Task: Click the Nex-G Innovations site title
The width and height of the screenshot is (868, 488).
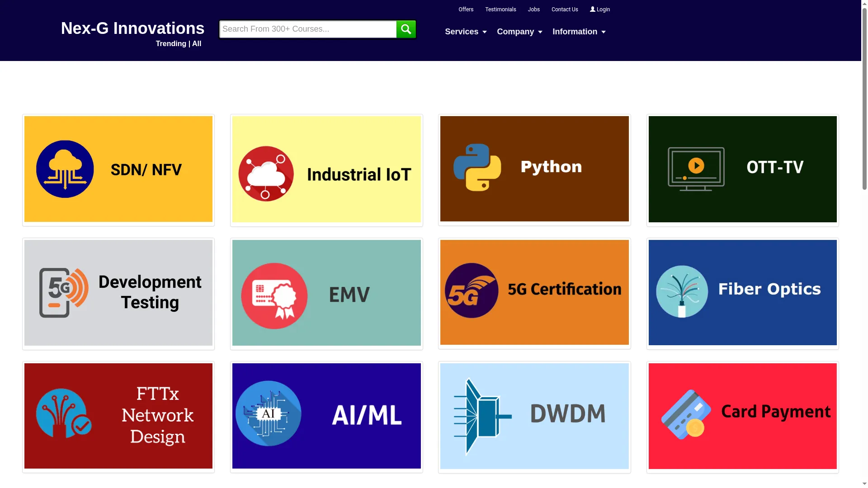Action: point(132,28)
